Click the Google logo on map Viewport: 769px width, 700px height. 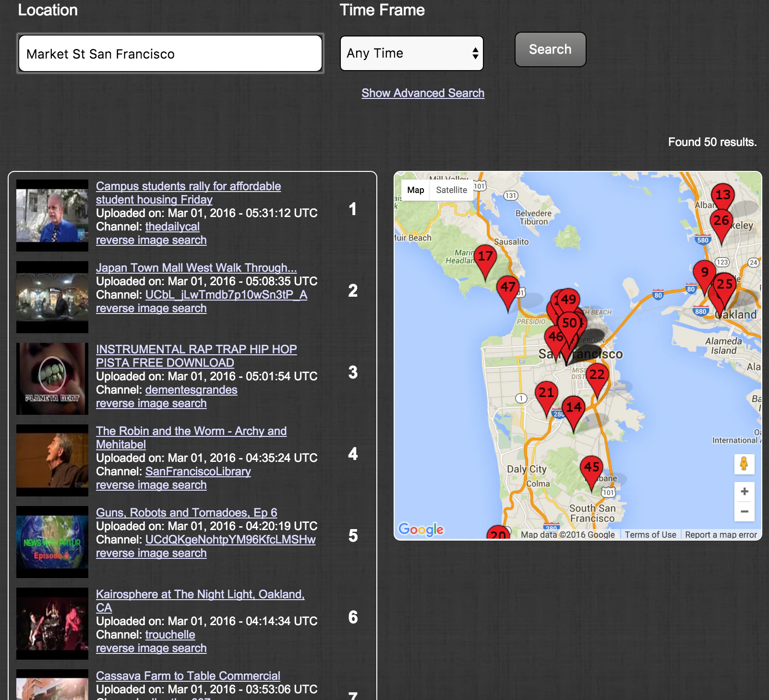pos(421,529)
